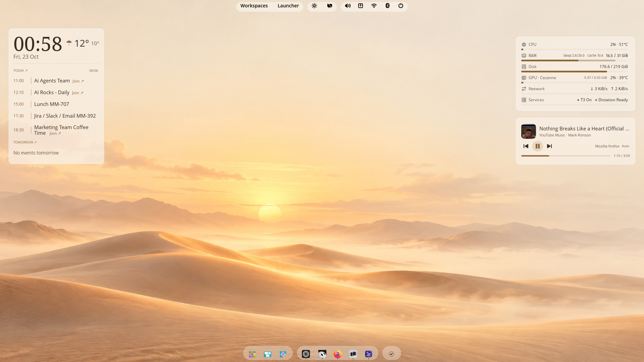Click the RAM usage row

pyautogui.click(x=575, y=57)
